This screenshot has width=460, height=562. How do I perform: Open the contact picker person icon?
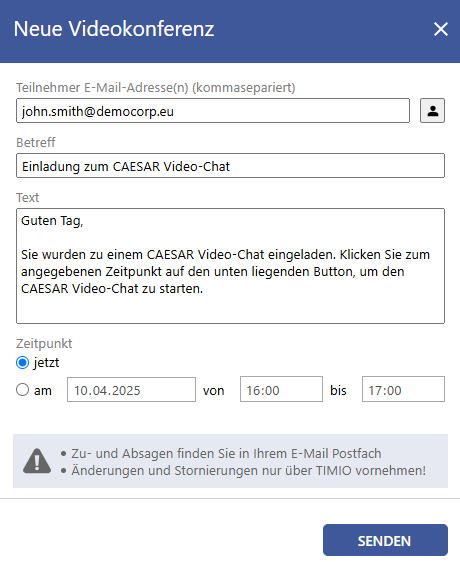[x=432, y=111]
